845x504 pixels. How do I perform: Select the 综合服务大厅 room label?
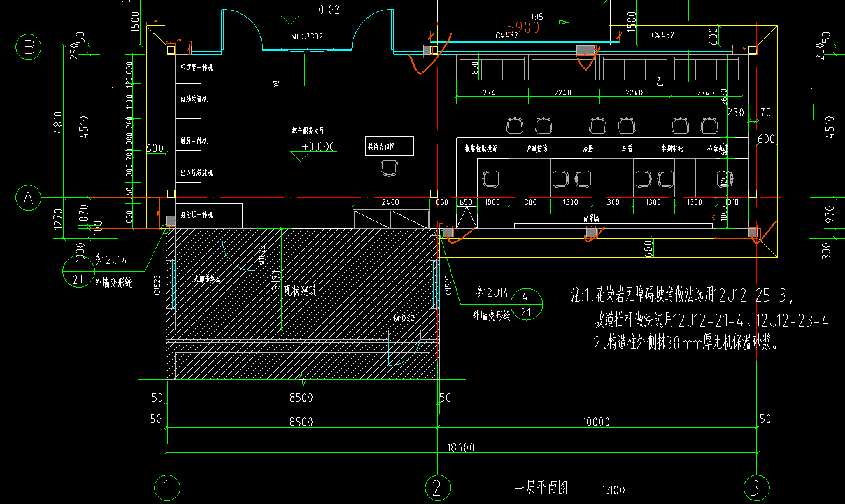click(309, 130)
